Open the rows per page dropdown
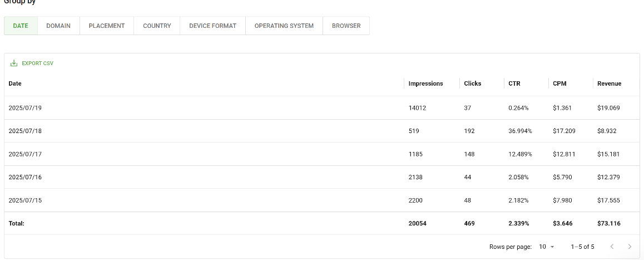This screenshot has height=260, width=644. coord(547,247)
